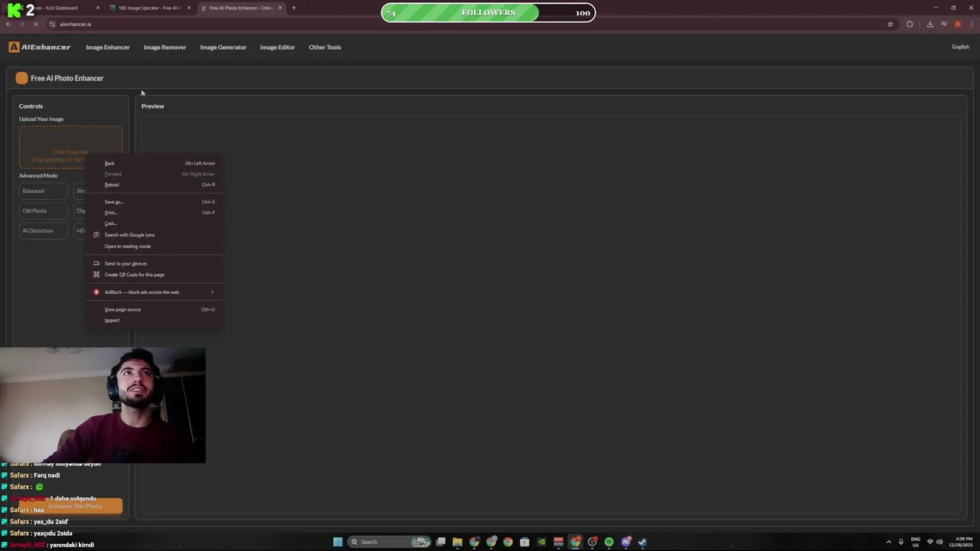Choose Create QR Code for this page
Image resolution: width=980 pixels, height=551 pixels.
click(153, 275)
